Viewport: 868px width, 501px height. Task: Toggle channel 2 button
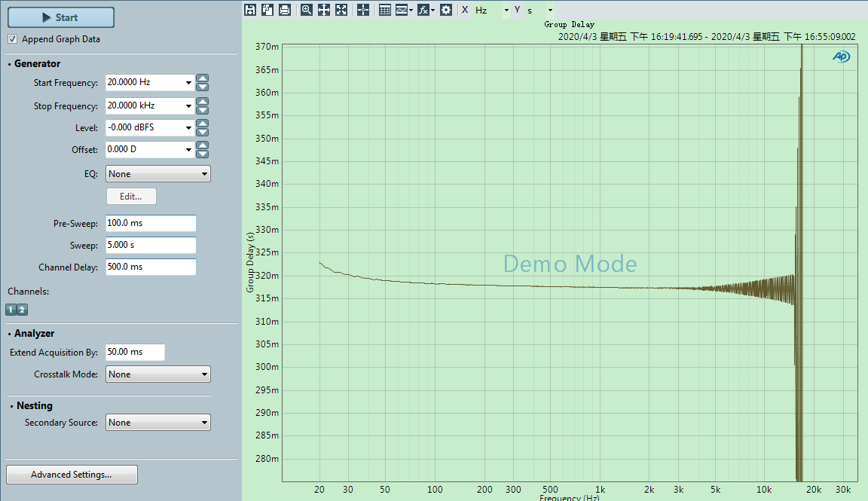click(22, 310)
